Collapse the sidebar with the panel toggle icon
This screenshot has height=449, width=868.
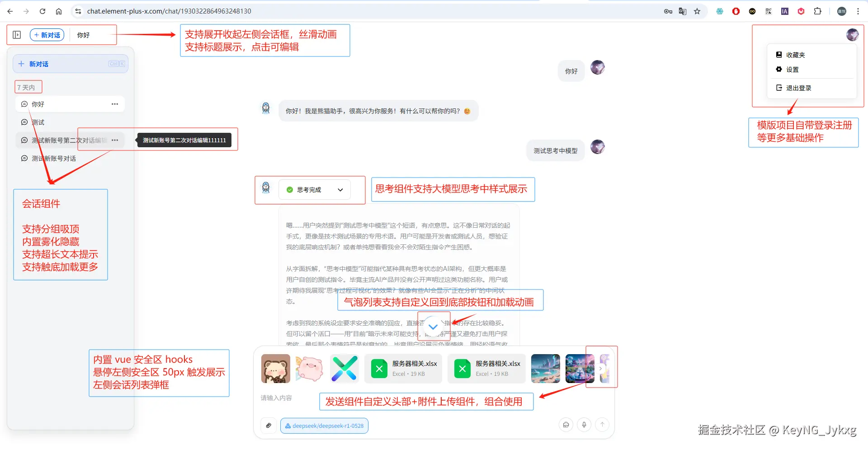coord(17,34)
